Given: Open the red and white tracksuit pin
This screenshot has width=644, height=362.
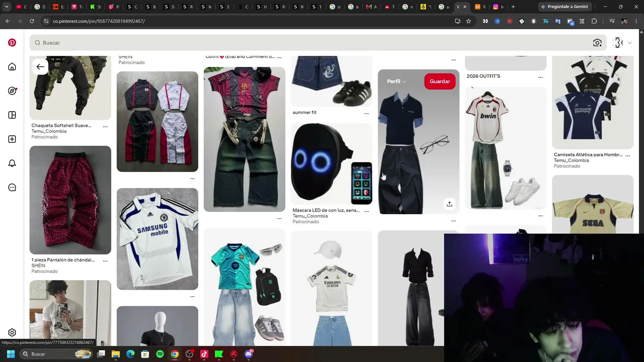Looking at the screenshot, I should pos(157,122).
